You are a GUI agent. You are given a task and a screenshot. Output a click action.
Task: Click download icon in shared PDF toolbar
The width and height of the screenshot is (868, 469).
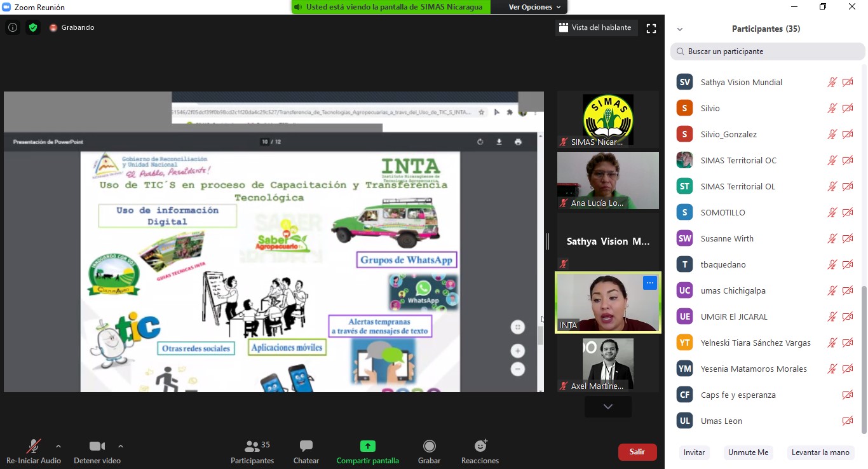tap(499, 142)
